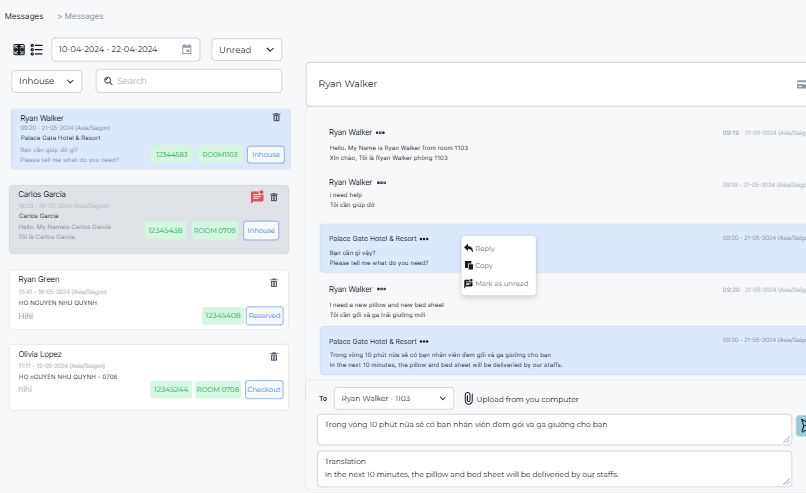Open card icon in Ryan Walker header
806x493 pixels.
point(801,84)
